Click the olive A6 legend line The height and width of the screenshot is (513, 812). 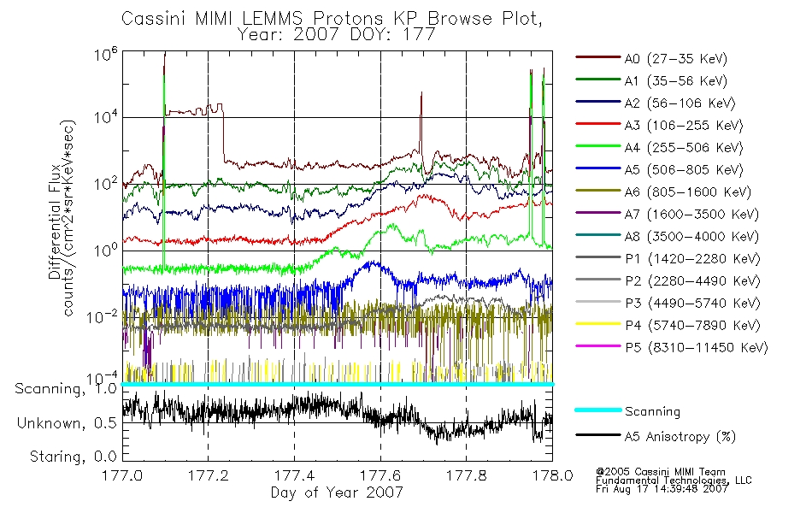pyautogui.click(x=597, y=191)
